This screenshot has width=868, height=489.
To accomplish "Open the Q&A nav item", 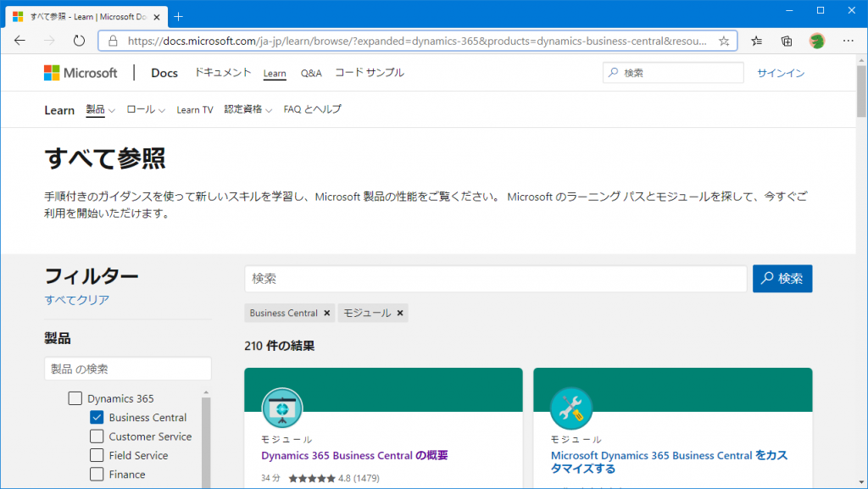I will point(311,73).
